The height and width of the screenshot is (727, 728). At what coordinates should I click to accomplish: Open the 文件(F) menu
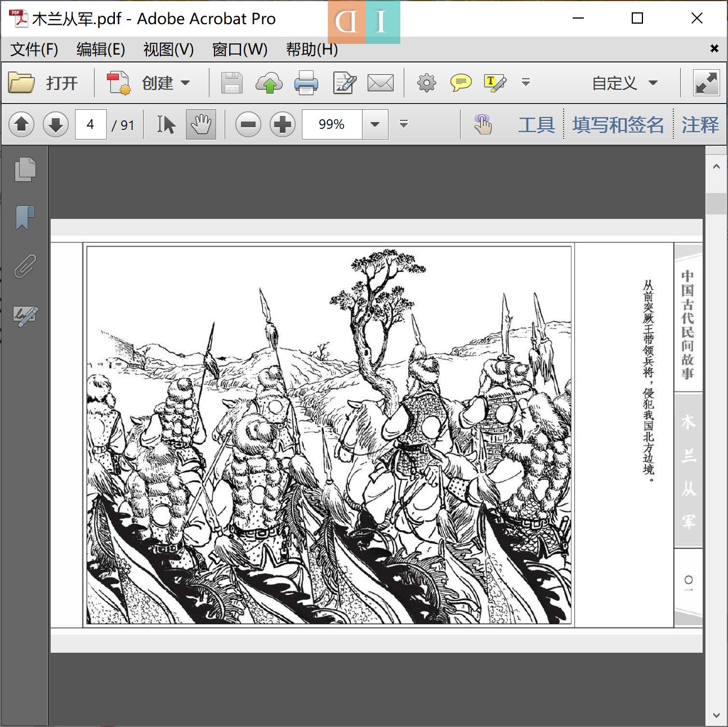click(x=34, y=50)
